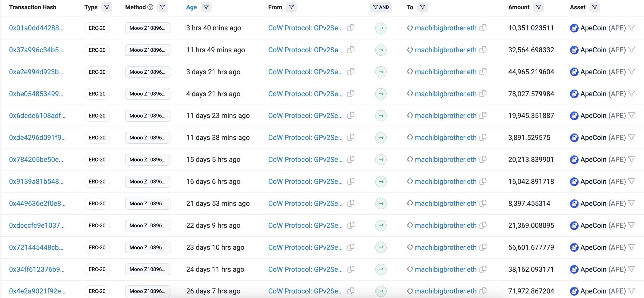Copy From address in 15 days 5 hrs row
The height and width of the screenshot is (298, 644).
351,159
